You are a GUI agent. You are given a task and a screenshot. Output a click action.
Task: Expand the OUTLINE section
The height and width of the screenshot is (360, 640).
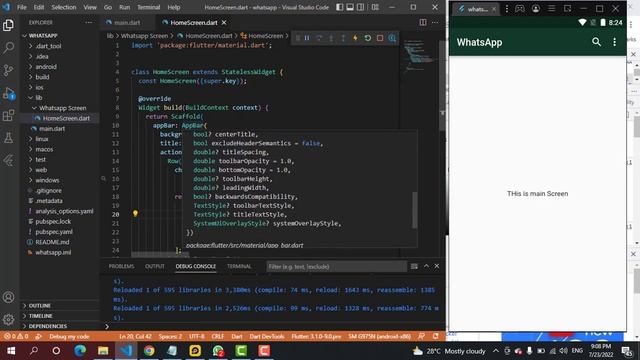[x=59, y=305]
